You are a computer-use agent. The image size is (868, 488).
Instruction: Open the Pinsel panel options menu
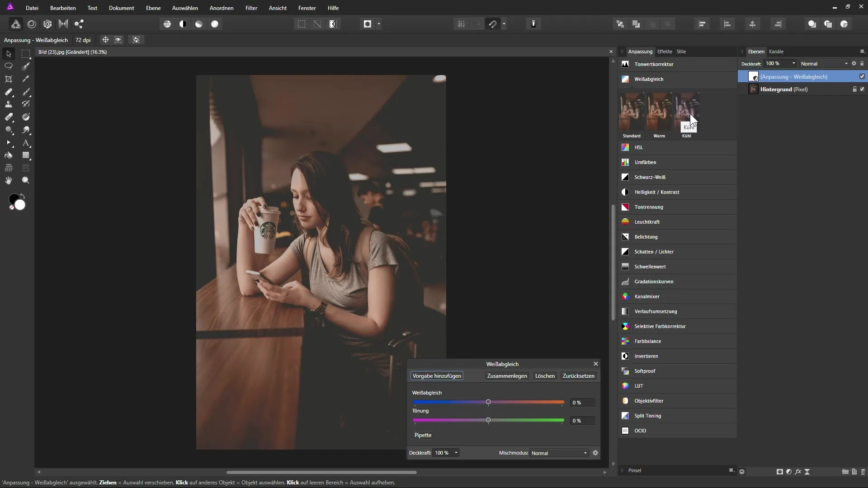731,470
